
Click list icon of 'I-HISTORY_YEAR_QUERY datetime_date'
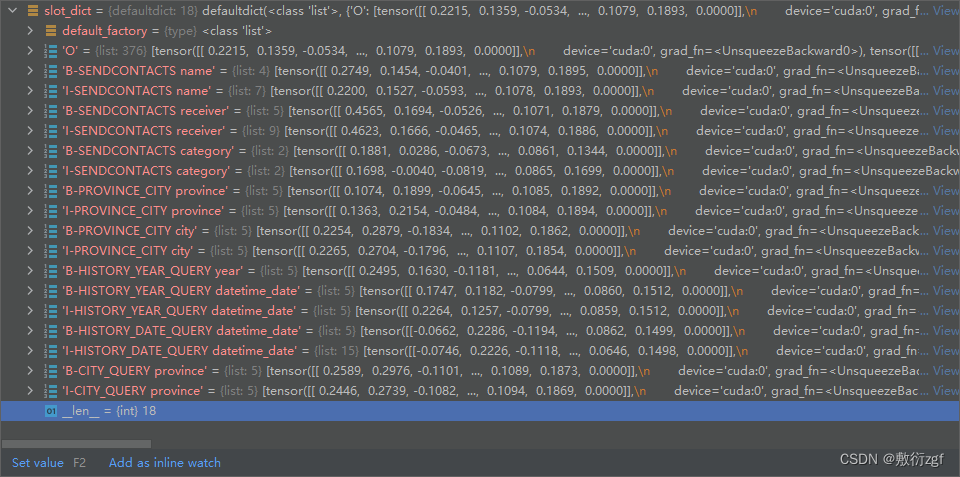tap(51, 310)
